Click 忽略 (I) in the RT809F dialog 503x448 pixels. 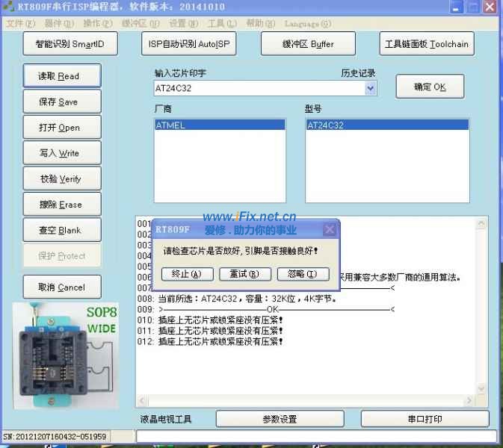pyautogui.click(x=303, y=274)
